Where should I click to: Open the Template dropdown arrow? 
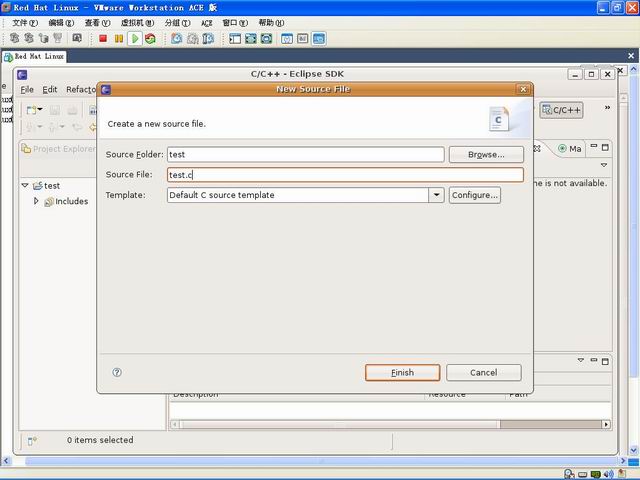[x=436, y=195]
